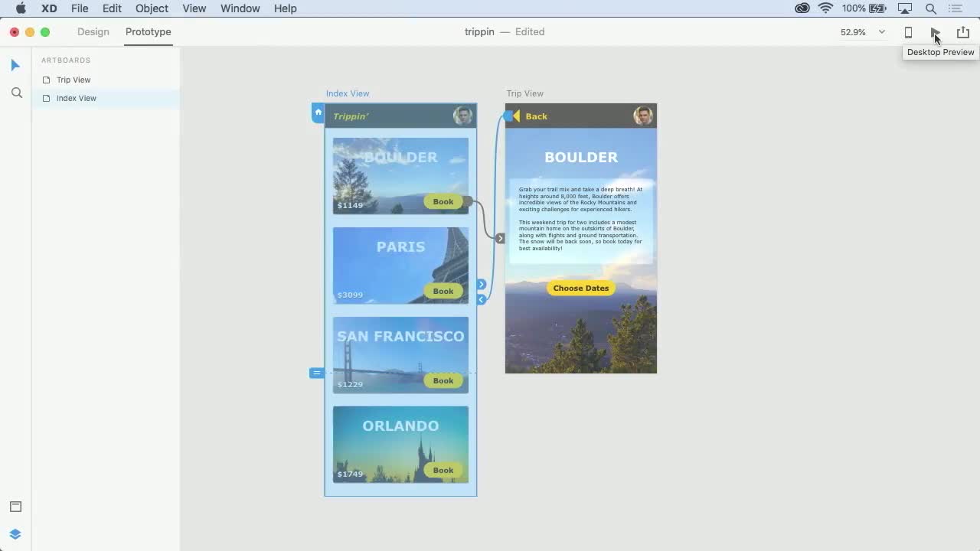980x551 pixels.
Task: Click the home icon on the Index View artboard
Action: [x=318, y=112]
